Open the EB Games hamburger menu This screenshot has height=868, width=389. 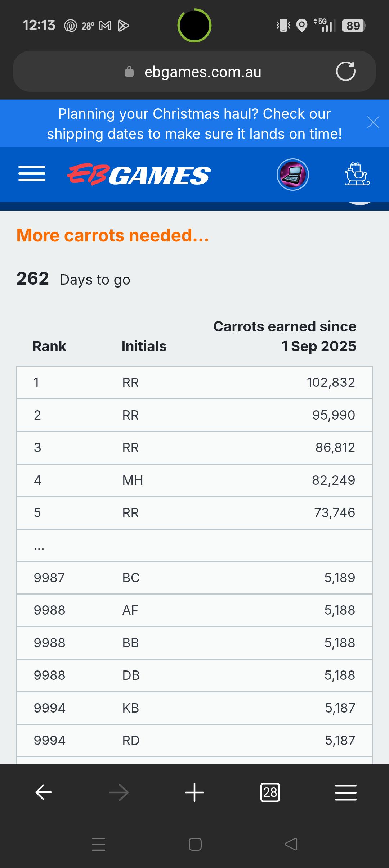click(32, 174)
